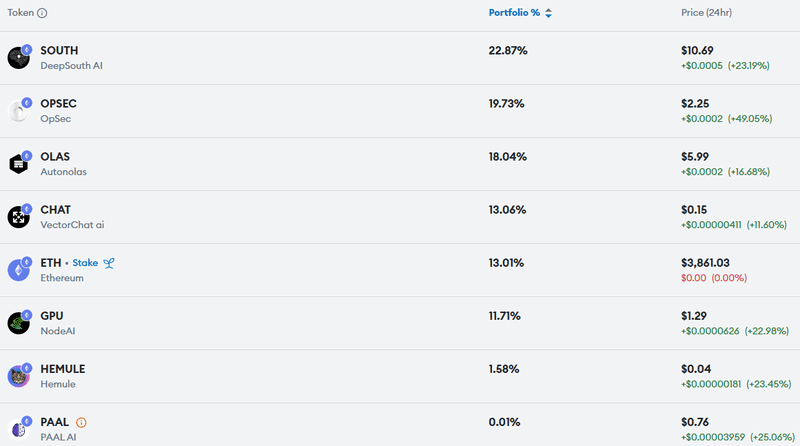This screenshot has width=800, height=446.
Task: Click the SOUTH price $10.69
Action: (x=697, y=51)
